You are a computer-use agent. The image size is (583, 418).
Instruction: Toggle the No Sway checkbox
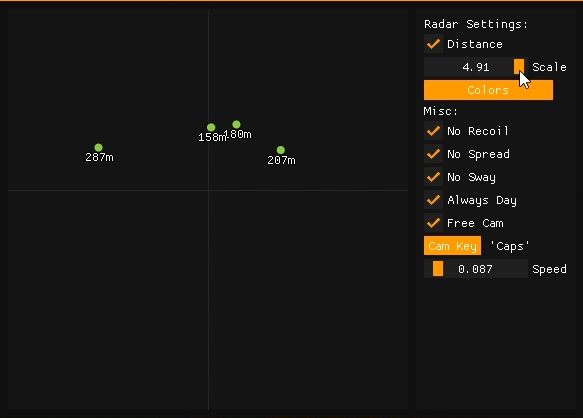[x=434, y=177]
